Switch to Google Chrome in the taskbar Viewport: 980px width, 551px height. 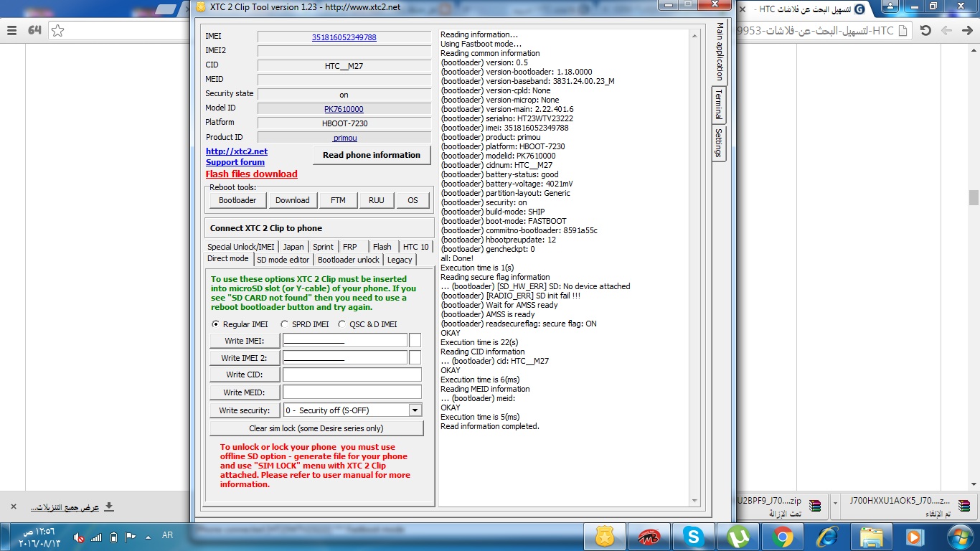[x=782, y=537]
